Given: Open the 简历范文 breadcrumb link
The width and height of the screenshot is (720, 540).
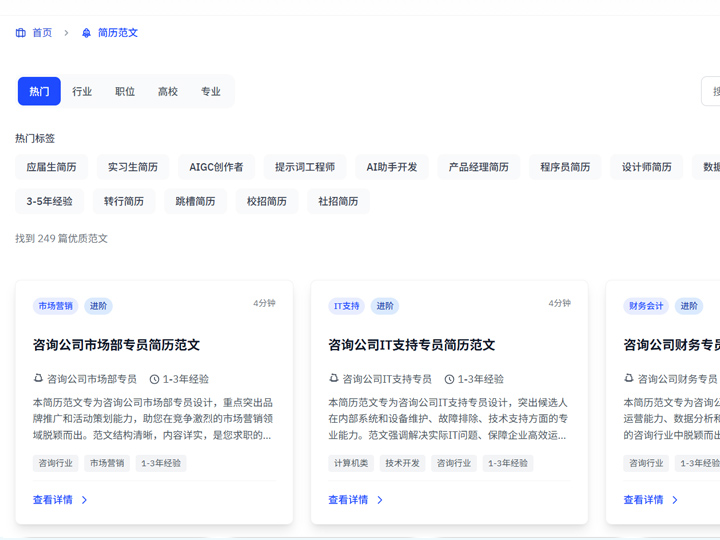Looking at the screenshot, I should [118, 33].
